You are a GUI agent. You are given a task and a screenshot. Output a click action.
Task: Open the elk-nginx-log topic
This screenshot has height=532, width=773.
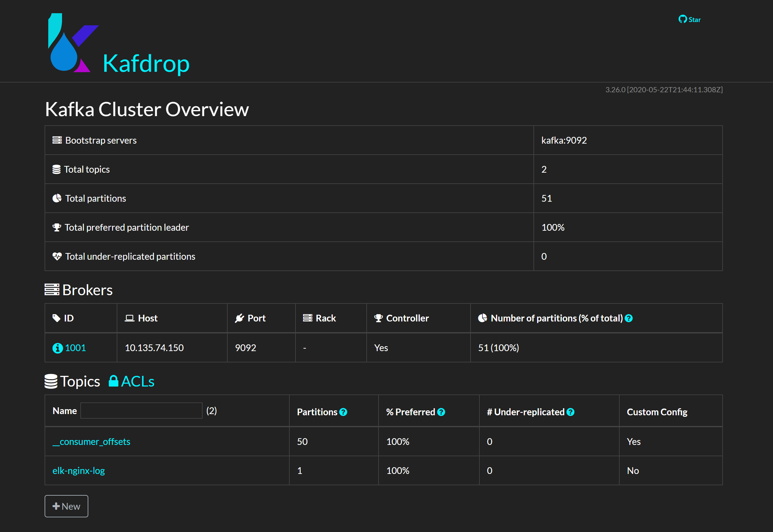tap(79, 471)
